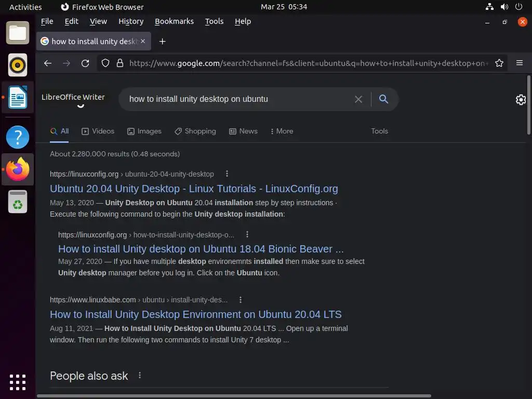Open the clock showing Mar 25 05:34
Image resolution: width=532 pixels, height=399 pixels.
click(284, 7)
